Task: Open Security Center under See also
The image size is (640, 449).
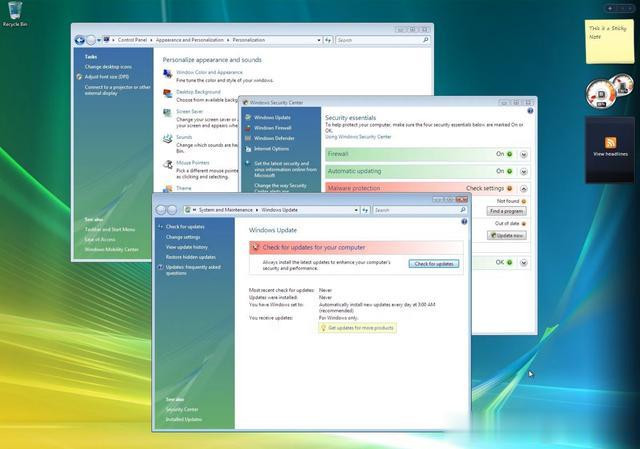Action: point(182,409)
